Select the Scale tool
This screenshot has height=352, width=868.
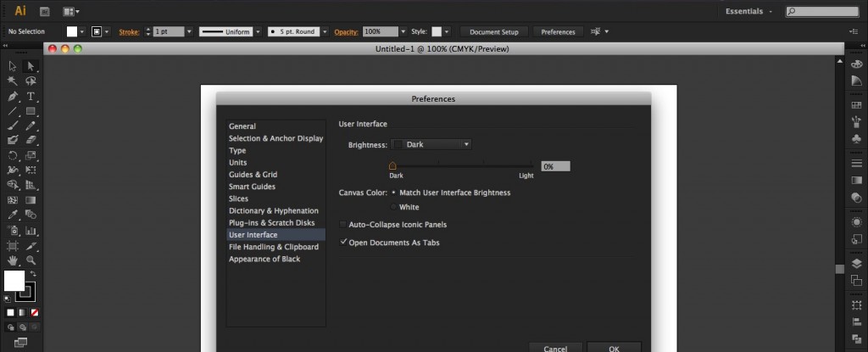click(x=31, y=156)
